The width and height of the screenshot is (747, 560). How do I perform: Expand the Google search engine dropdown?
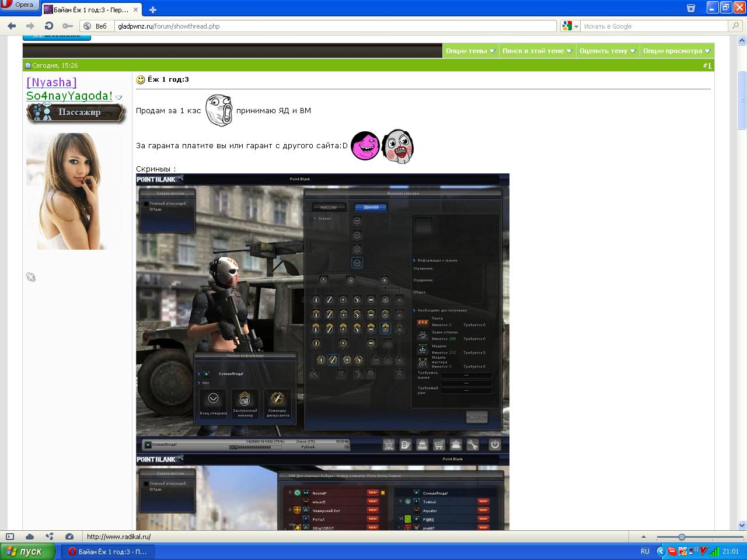point(570,26)
